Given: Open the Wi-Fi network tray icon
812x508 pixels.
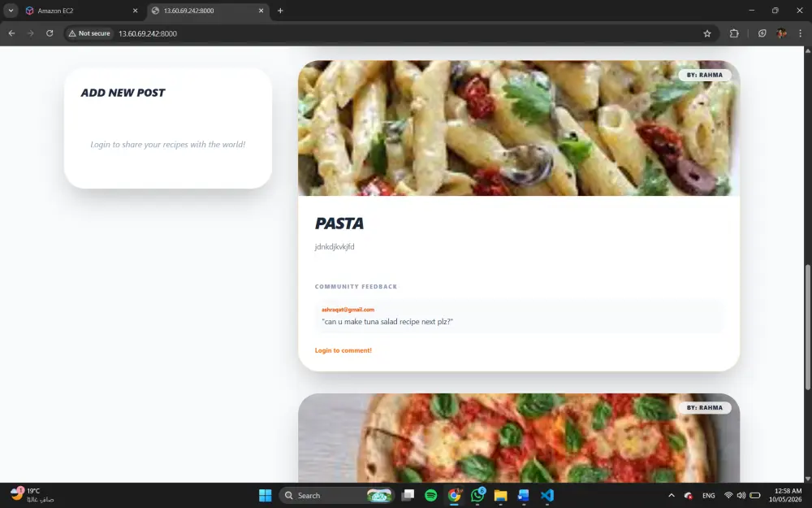Looking at the screenshot, I should click(728, 496).
